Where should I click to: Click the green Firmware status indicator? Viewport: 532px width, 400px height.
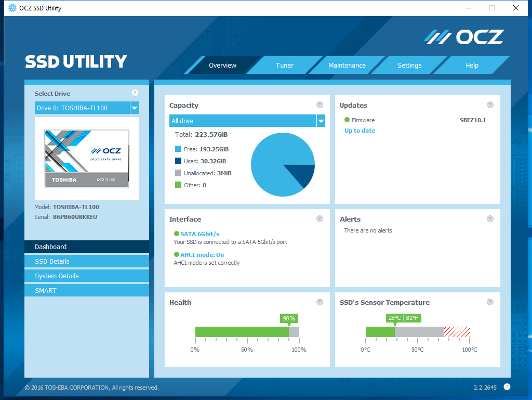point(347,120)
